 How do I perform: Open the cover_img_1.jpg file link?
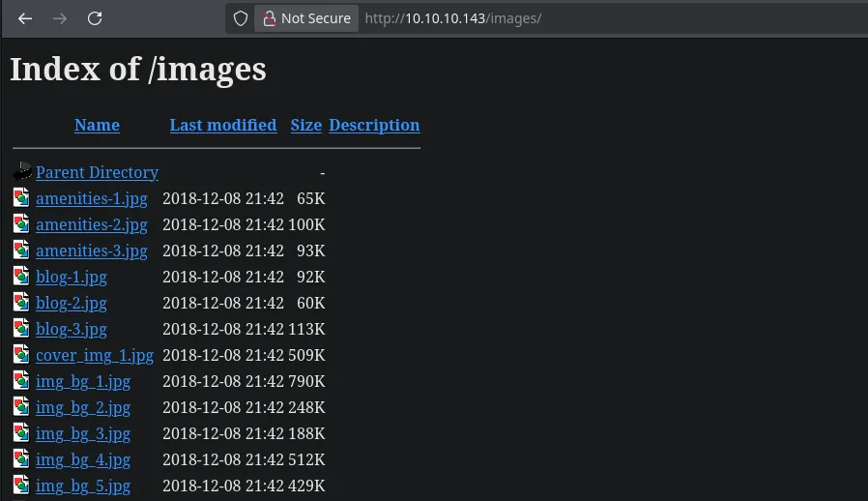pyautogui.click(x=95, y=355)
